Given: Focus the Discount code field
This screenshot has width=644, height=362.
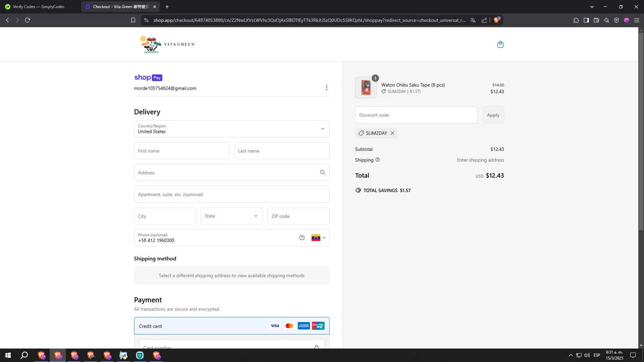Looking at the screenshot, I should [416, 115].
